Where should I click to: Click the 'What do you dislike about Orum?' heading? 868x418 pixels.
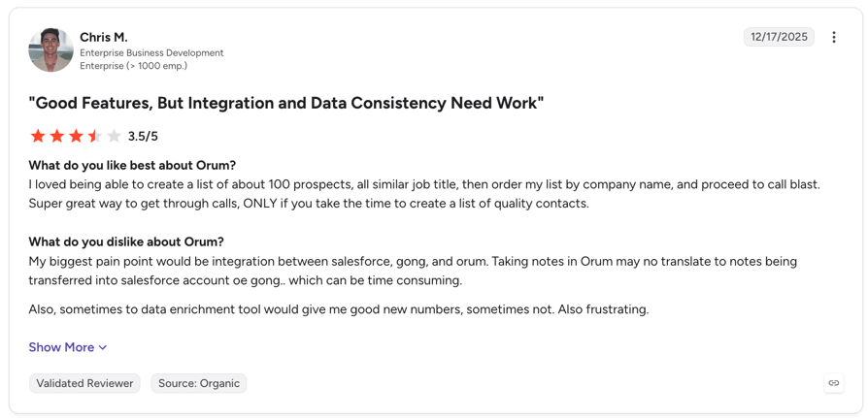(126, 242)
